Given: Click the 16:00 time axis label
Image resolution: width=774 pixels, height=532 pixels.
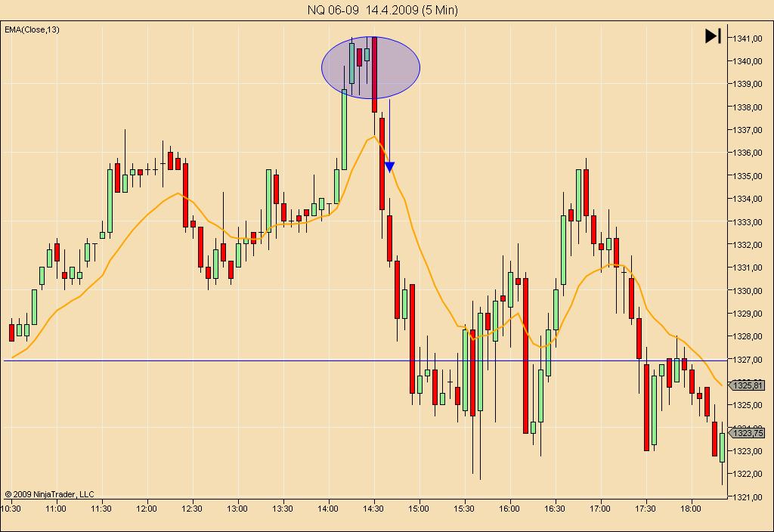Looking at the screenshot, I should (x=509, y=509).
